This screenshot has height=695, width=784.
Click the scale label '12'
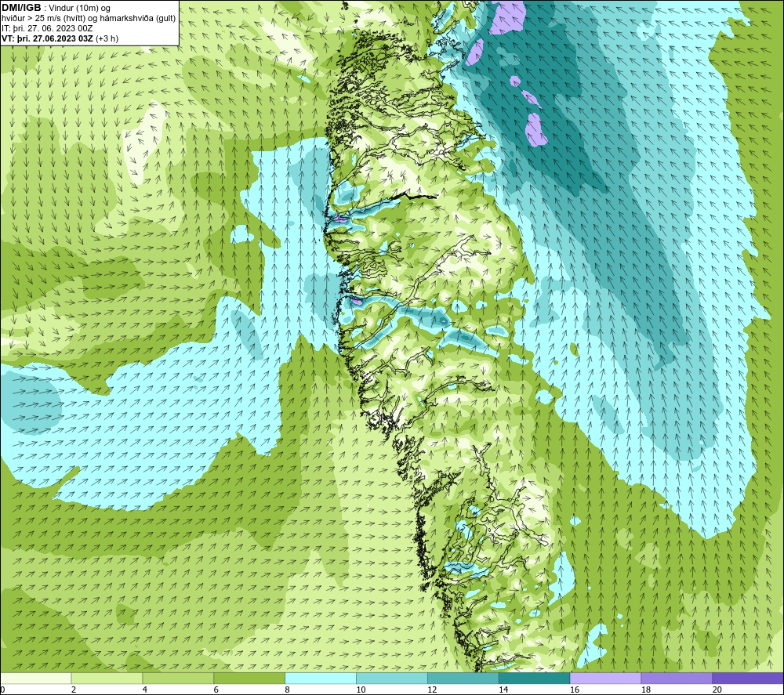[x=432, y=690]
